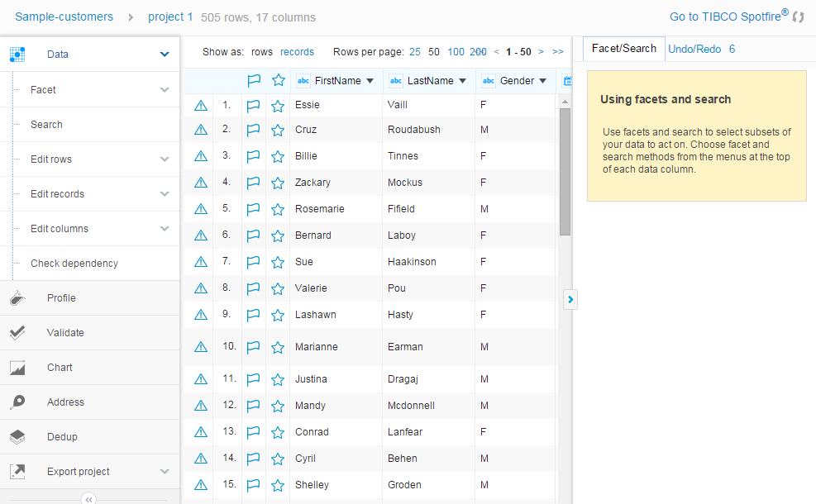Collapse the right panel using arrow handle
Viewport: 816px width, 504px height.
[570, 299]
